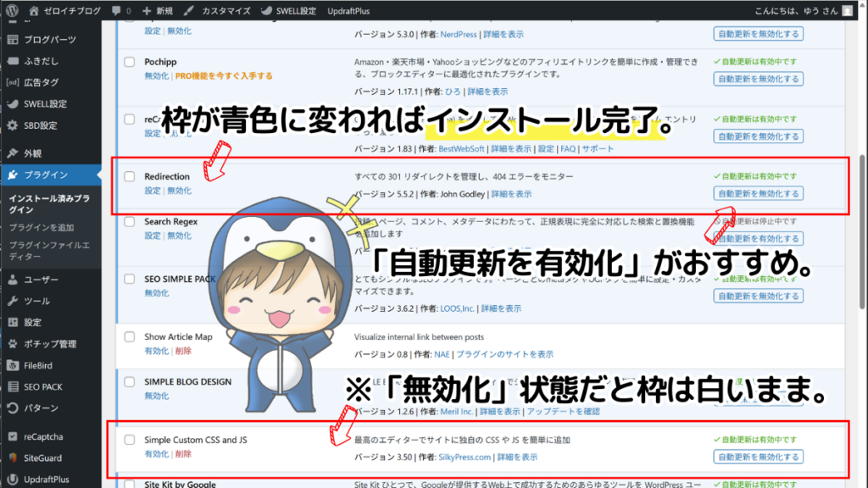Open the 外観 menu
868x488 pixels.
pyautogui.click(x=50, y=153)
